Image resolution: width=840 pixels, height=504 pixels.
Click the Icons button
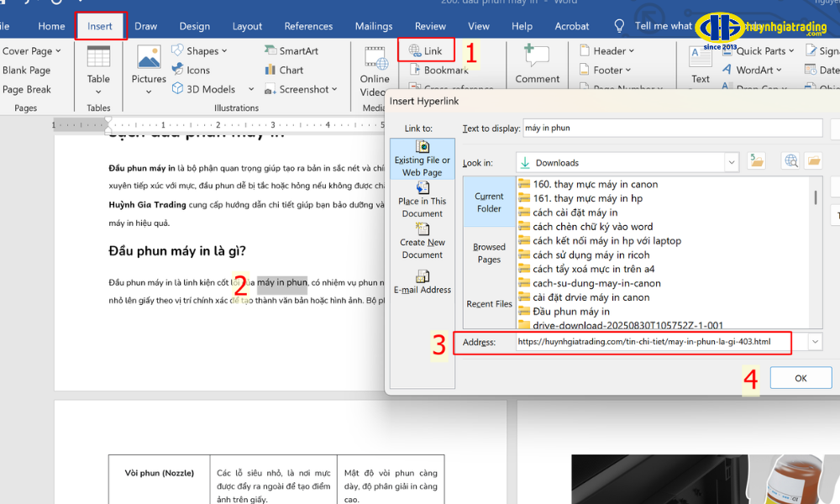click(x=192, y=71)
